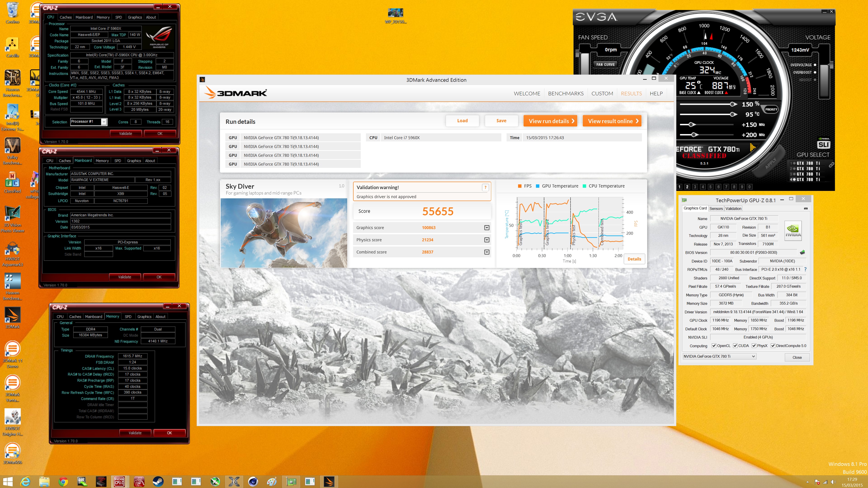Image resolution: width=868 pixels, height=488 pixels.
Task: Click GPU-Z BIOS save chip icon
Action: (x=802, y=252)
